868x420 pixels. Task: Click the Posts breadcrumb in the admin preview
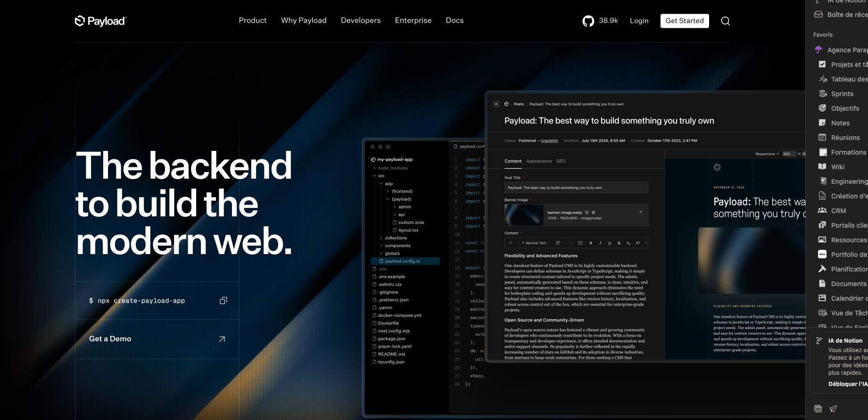point(519,104)
